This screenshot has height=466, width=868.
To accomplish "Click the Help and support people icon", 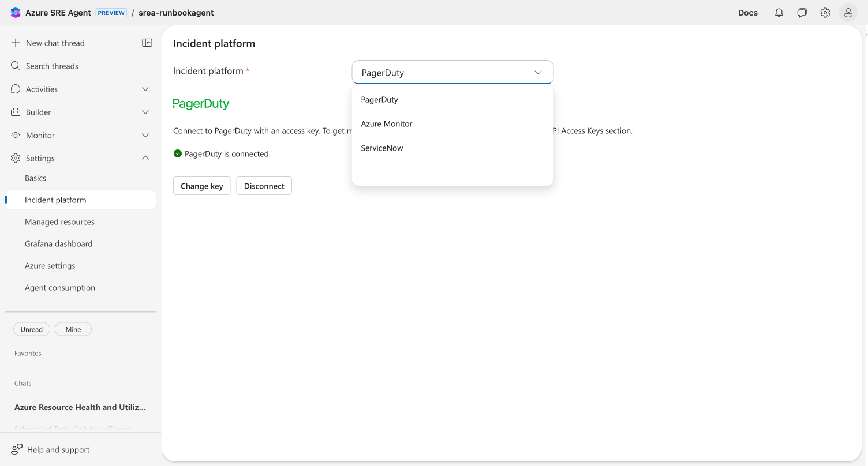I will pos(17,449).
